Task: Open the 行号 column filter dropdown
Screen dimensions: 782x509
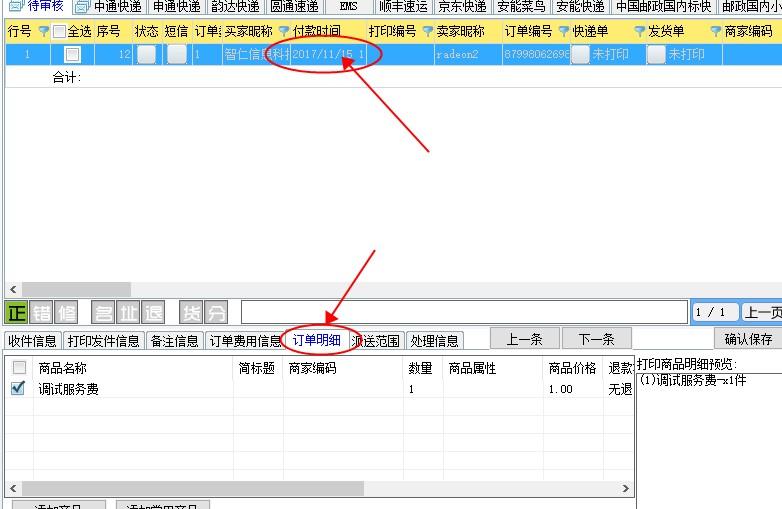Action: pyautogui.click(x=43, y=32)
